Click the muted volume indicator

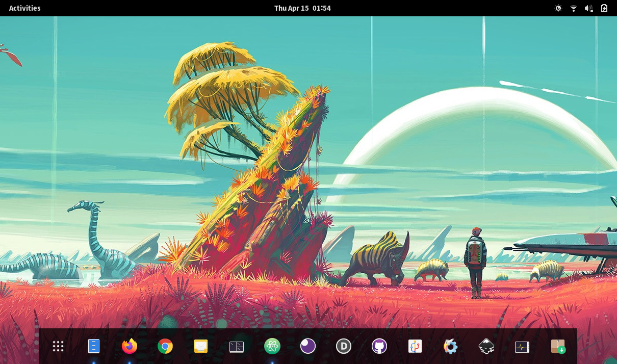(589, 8)
